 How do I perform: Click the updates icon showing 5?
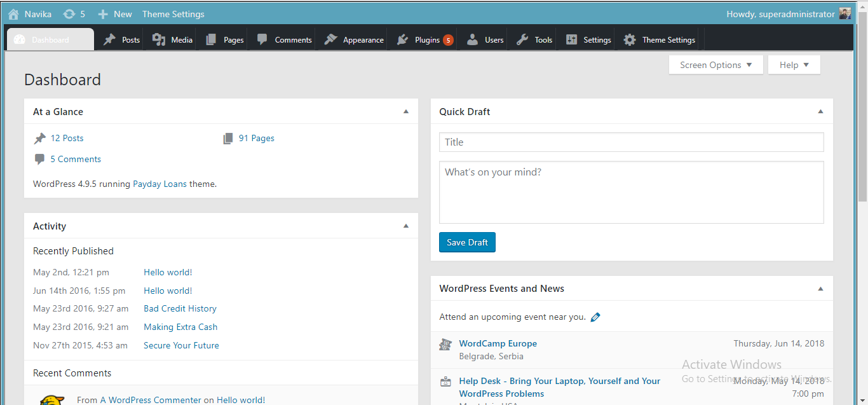coord(69,14)
